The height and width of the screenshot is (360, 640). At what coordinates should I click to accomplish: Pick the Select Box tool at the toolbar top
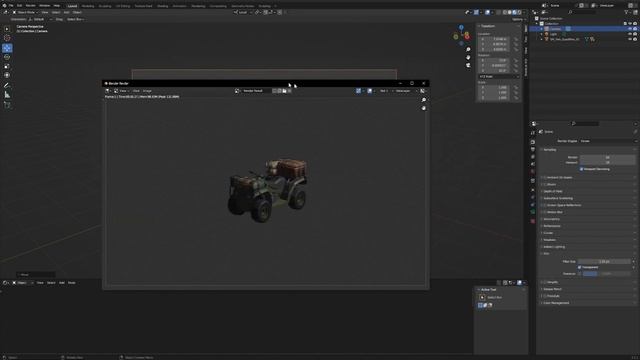tap(7, 29)
